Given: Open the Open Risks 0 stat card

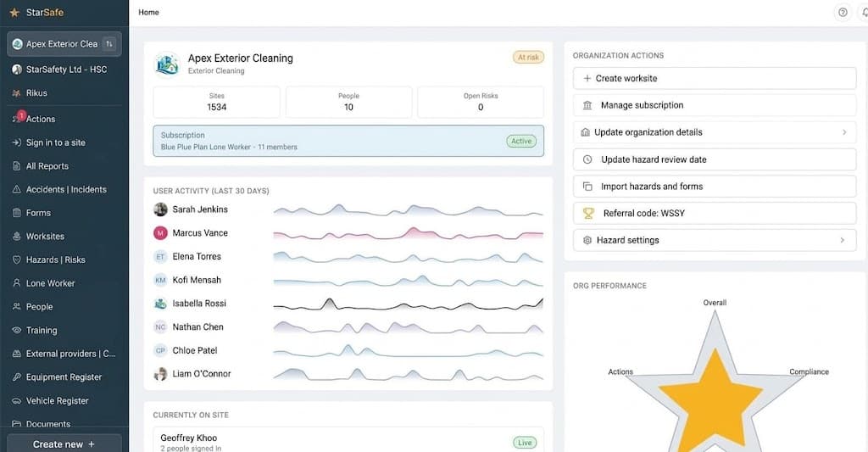Looking at the screenshot, I should coord(481,102).
